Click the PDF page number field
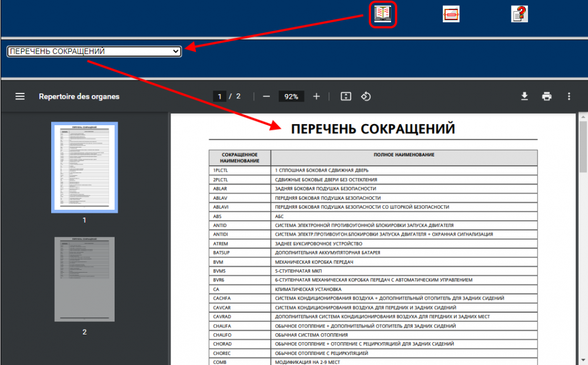Screen dimensions: 588x365 220,96
